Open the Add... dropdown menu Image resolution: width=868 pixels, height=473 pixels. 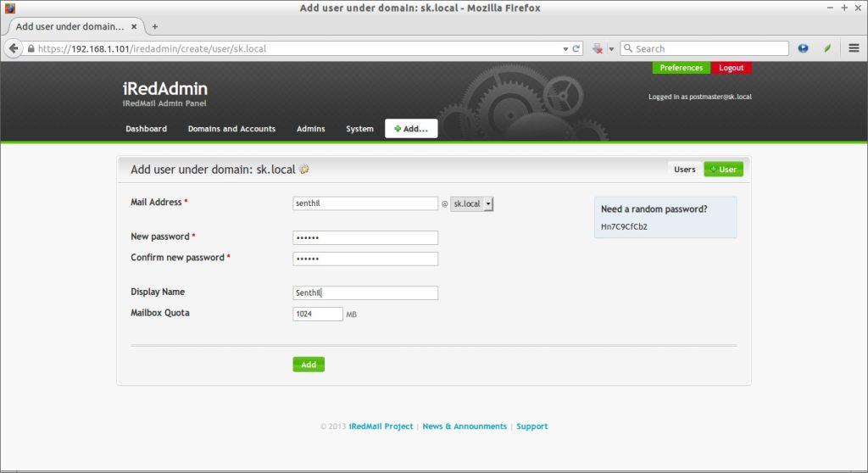(x=411, y=129)
